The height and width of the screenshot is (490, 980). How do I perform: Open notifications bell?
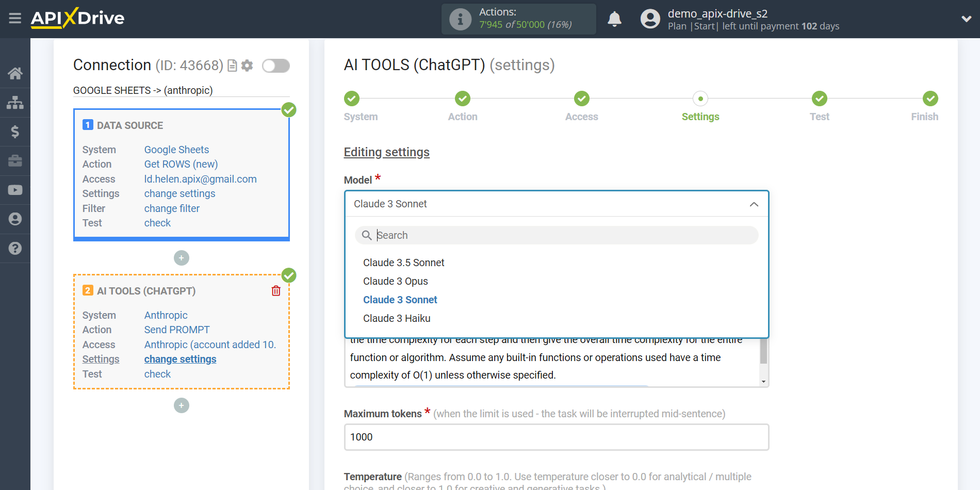[x=614, y=19]
